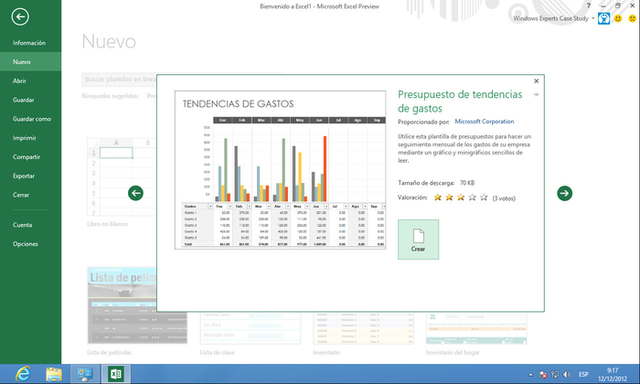
Task: Open the Windows Experts Case Study account dropdown
Action: (x=553, y=18)
